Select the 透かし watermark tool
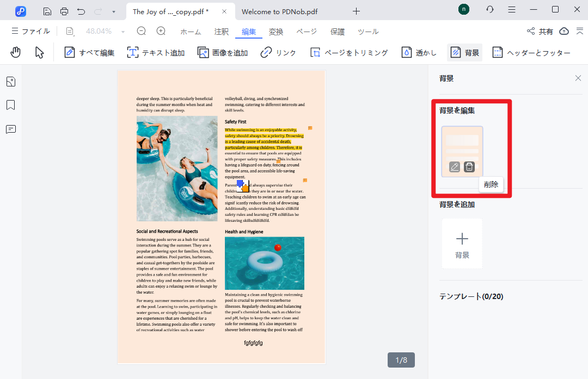 point(418,52)
